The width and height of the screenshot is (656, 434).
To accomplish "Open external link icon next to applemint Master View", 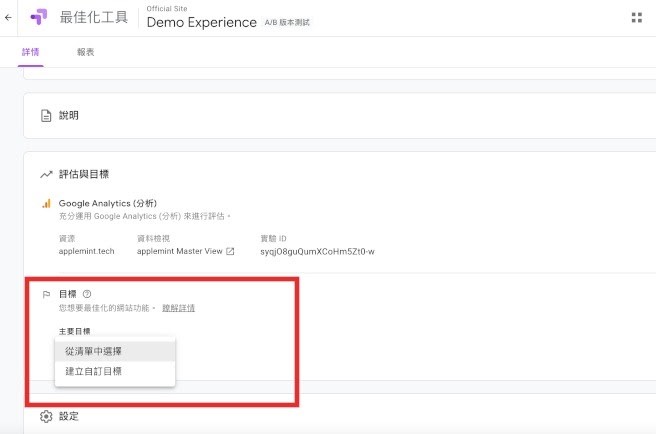I will 230,251.
